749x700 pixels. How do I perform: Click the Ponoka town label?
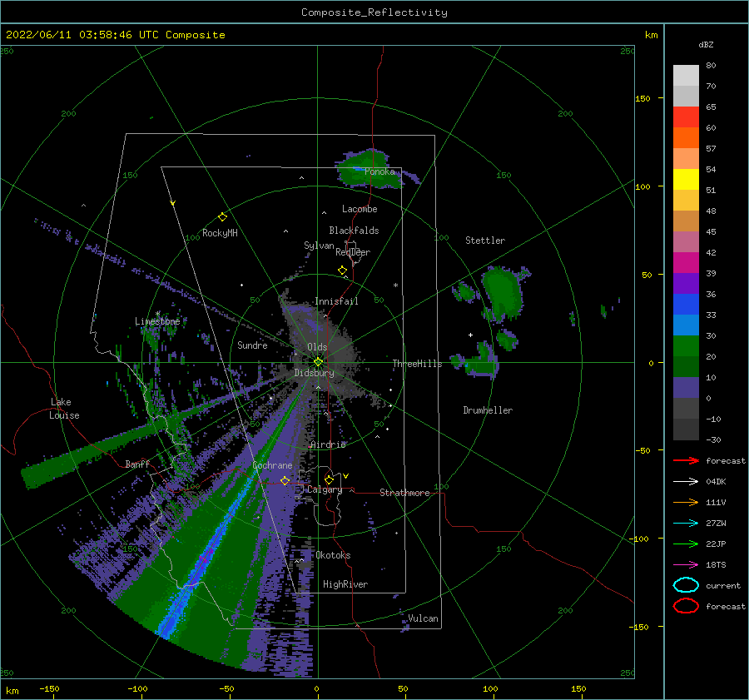pyautogui.click(x=379, y=171)
